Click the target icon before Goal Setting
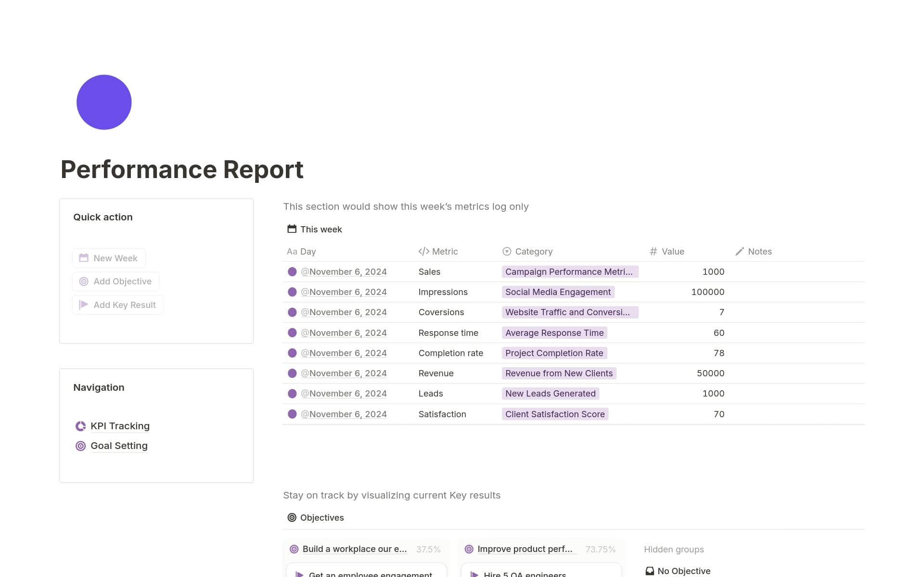 [80, 446]
